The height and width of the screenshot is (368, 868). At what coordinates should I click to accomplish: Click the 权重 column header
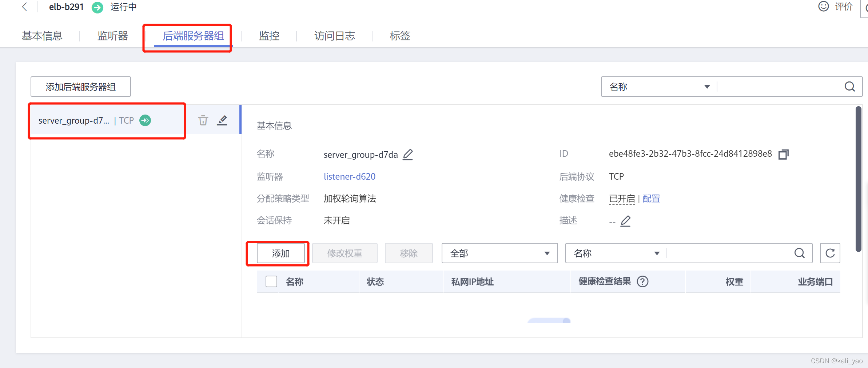pos(734,282)
